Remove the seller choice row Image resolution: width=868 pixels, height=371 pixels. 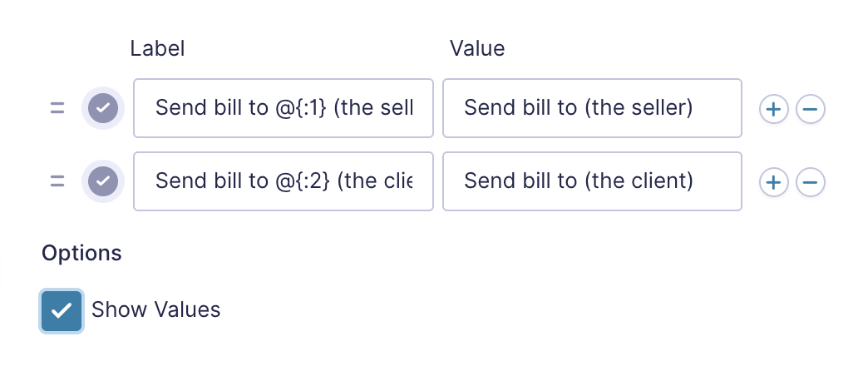tap(811, 108)
